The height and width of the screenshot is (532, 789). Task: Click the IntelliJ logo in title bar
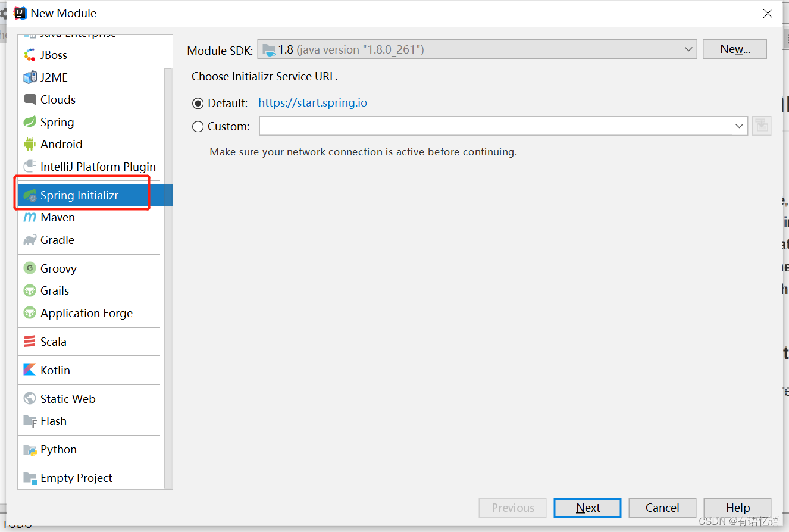[20, 13]
